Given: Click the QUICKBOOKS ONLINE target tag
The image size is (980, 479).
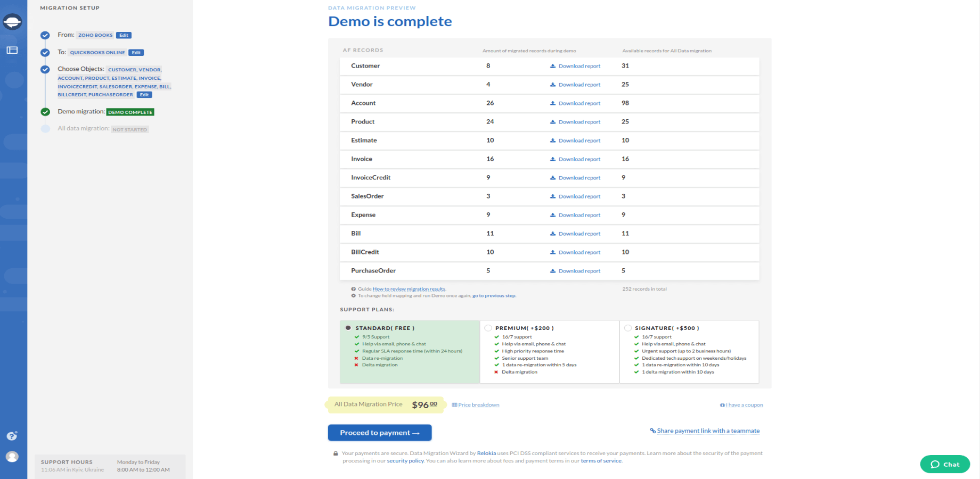Looking at the screenshot, I should [x=97, y=53].
